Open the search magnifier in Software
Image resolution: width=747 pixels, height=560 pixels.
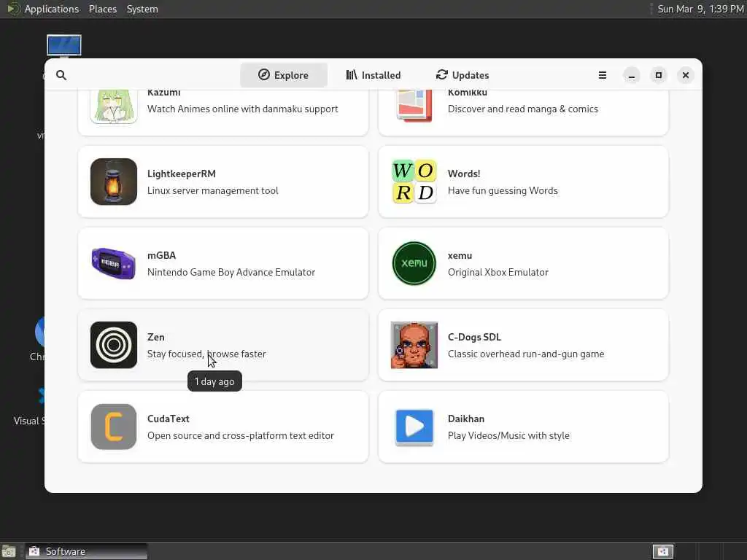click(61, 75)
